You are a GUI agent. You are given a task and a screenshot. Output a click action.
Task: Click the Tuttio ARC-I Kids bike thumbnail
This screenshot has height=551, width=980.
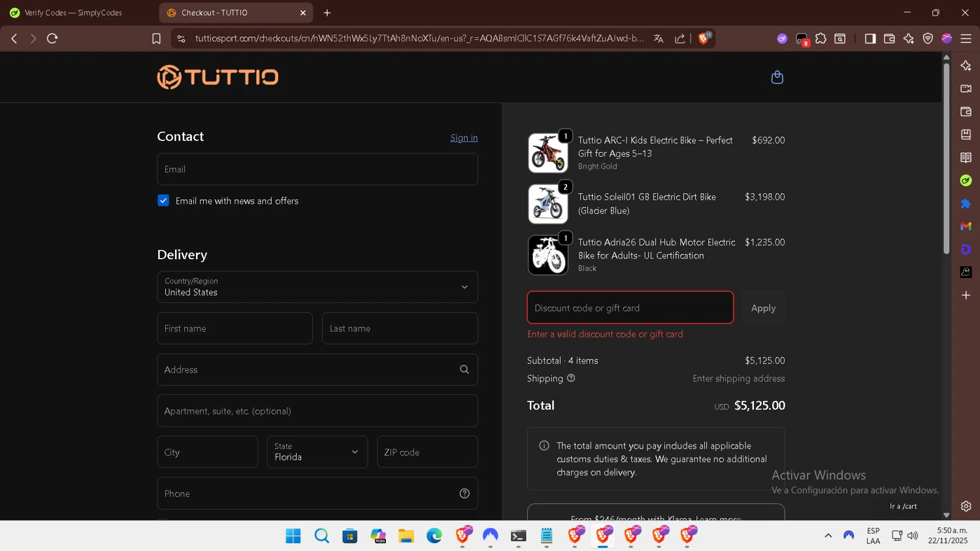pyautogui.click(x=548, y=153)
